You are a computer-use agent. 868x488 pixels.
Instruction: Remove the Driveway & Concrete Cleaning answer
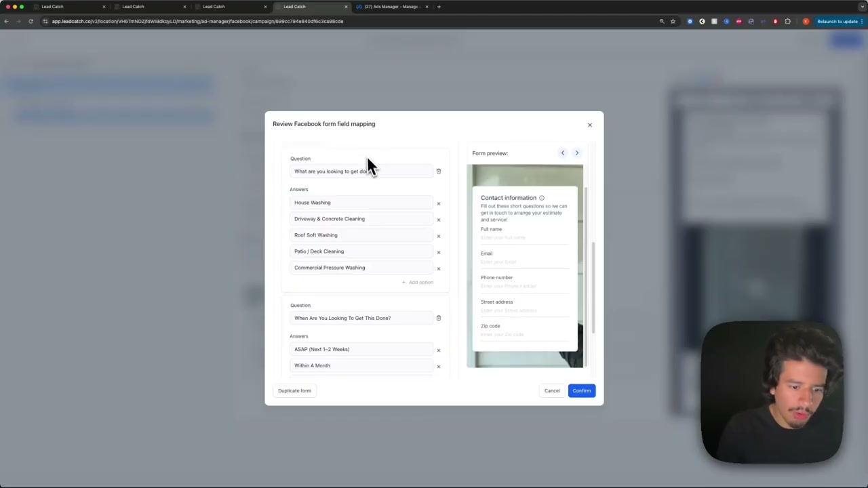[439, 220]
